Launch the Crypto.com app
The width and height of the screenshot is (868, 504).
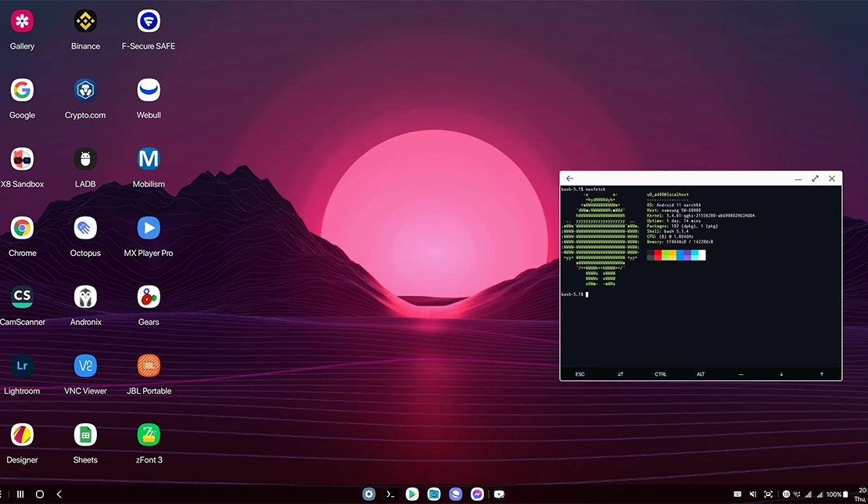(84, 90)
